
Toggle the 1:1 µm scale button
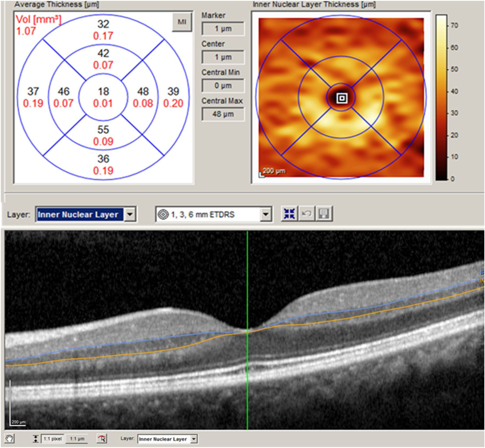77,439
